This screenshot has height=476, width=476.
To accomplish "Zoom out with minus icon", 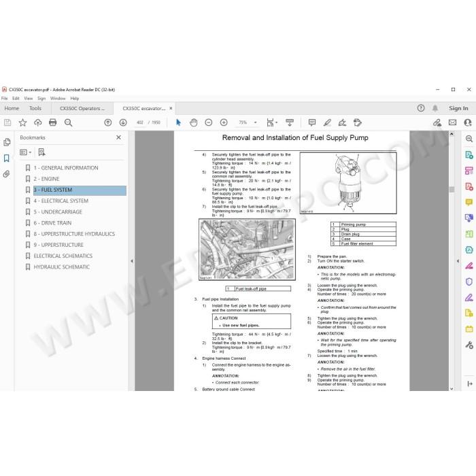I will pos(209,122).
